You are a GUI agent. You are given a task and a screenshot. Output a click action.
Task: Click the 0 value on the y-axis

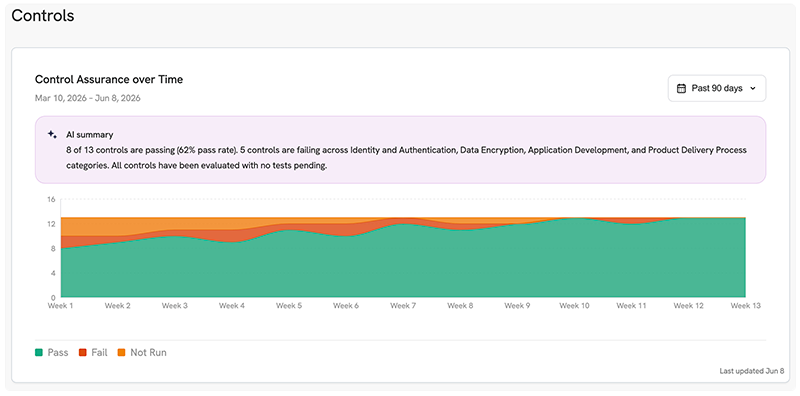[53, 297]
